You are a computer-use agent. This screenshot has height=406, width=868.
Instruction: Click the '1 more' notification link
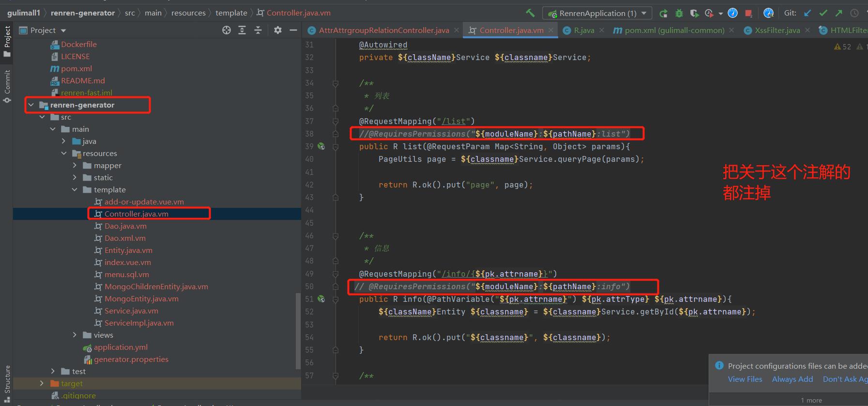[811, 400]
